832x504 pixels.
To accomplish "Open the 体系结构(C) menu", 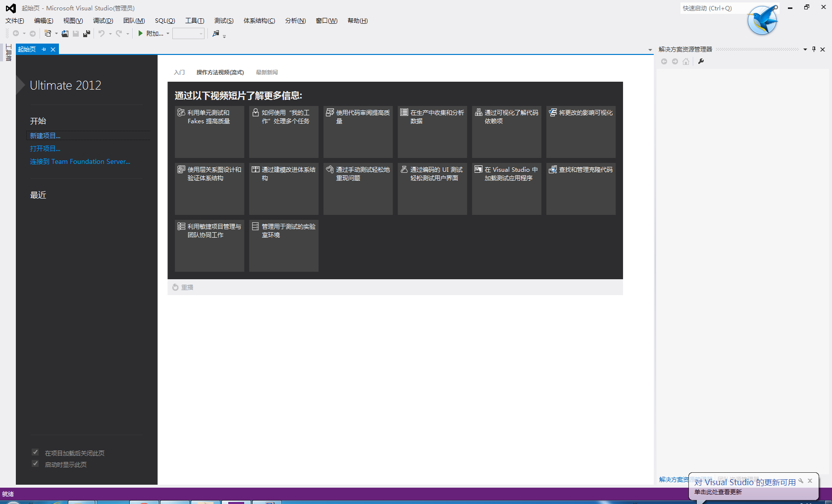I will (259, 21).
